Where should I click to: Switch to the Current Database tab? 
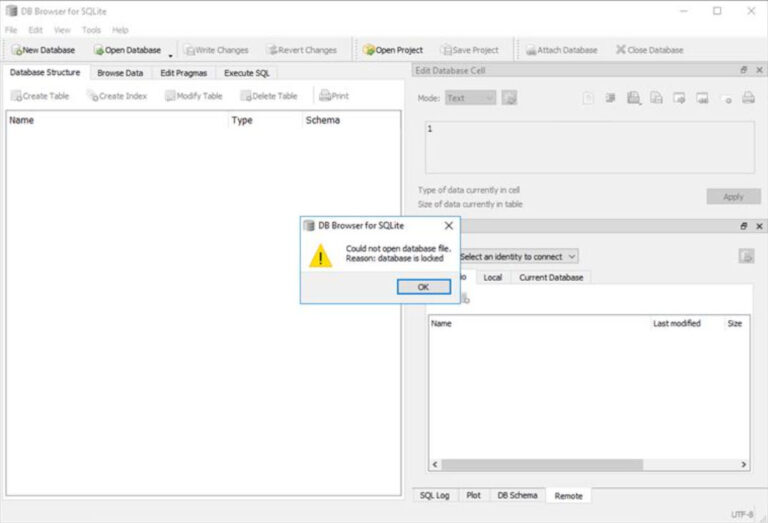pyautogui.click(x=551, y=277)
